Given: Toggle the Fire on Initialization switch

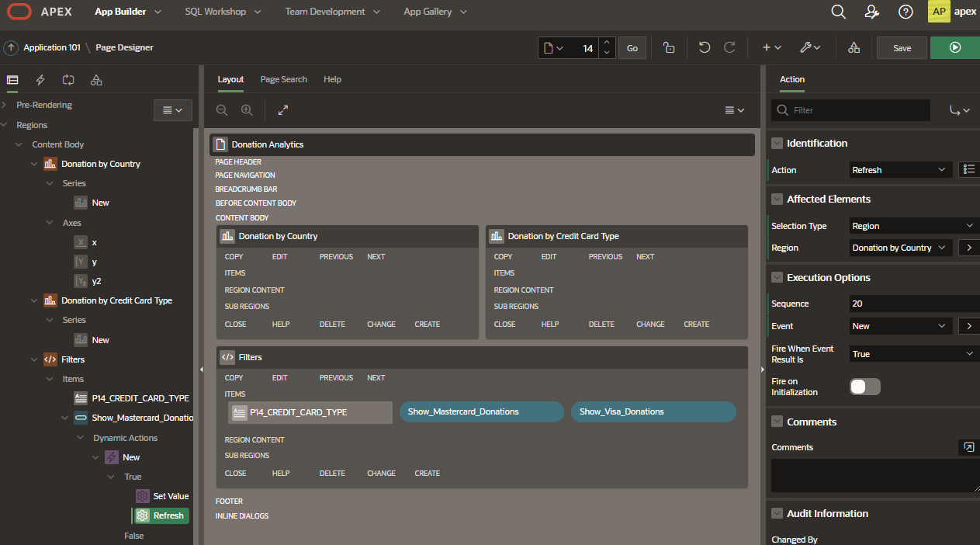Looking at the screenshot, I should pyautogui.click(x=865, y=387).
